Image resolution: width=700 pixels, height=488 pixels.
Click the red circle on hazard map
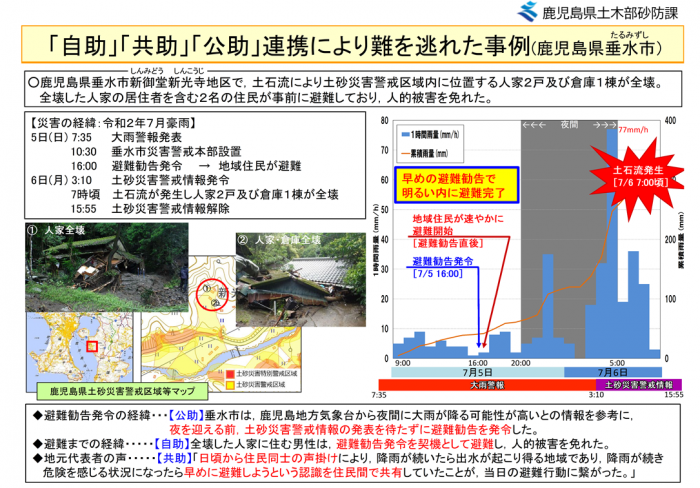point(210,294)
